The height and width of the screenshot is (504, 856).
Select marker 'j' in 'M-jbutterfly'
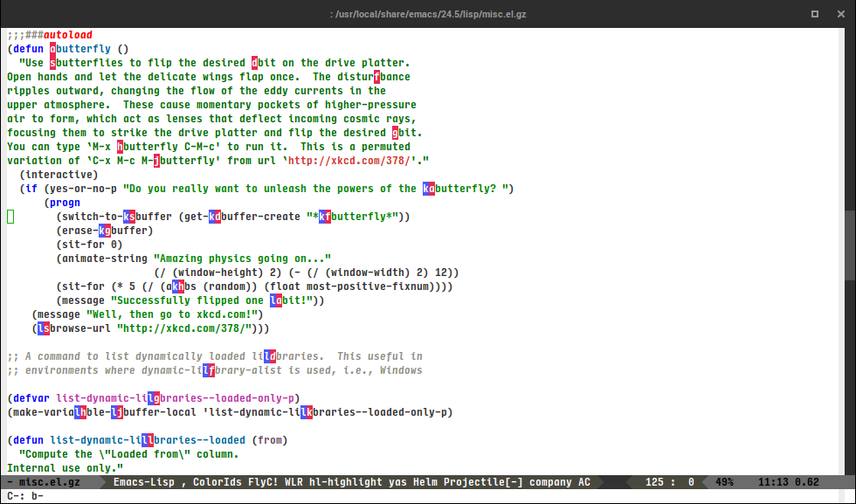point(156,161)
